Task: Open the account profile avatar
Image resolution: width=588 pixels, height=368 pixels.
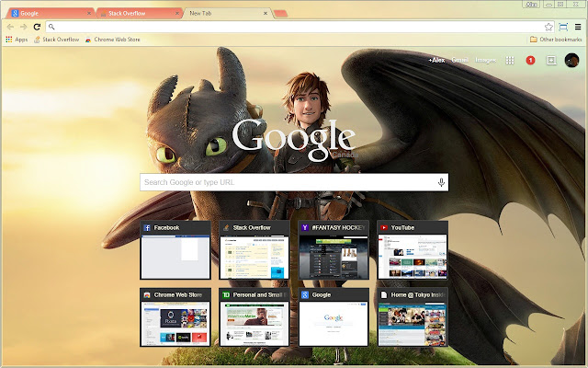Action: click(x=571, y=60)
